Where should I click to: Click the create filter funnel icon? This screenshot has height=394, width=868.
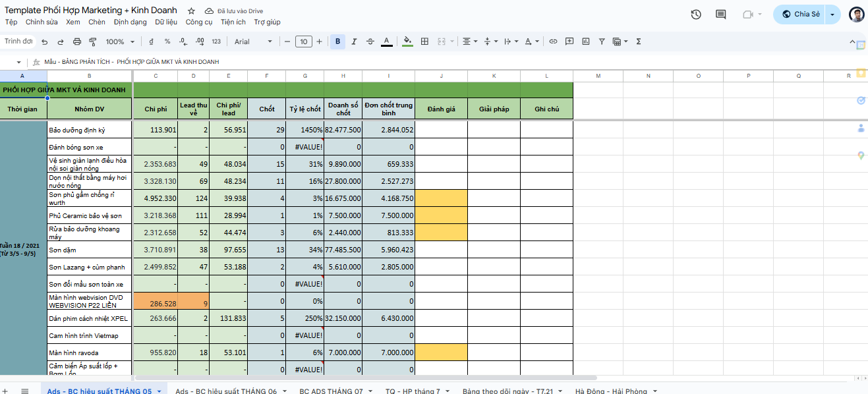click(602, 42)
